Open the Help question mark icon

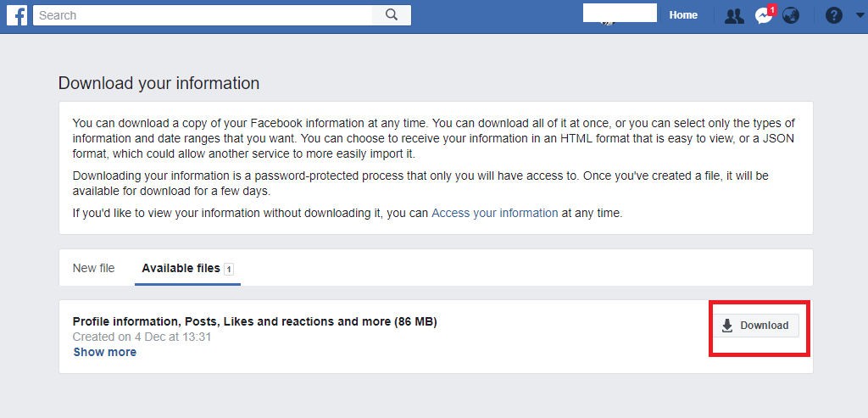(833, 15)
